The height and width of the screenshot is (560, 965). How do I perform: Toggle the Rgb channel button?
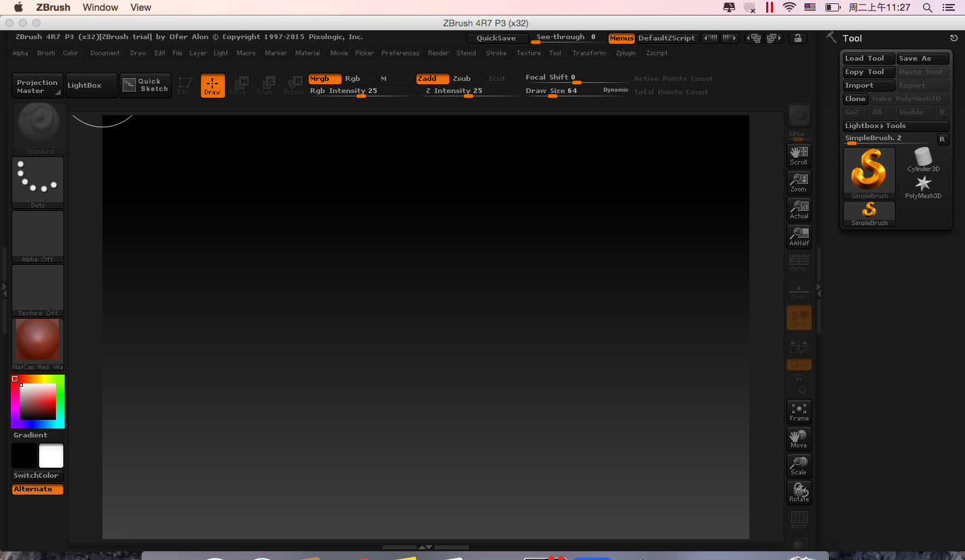(360, 79)
